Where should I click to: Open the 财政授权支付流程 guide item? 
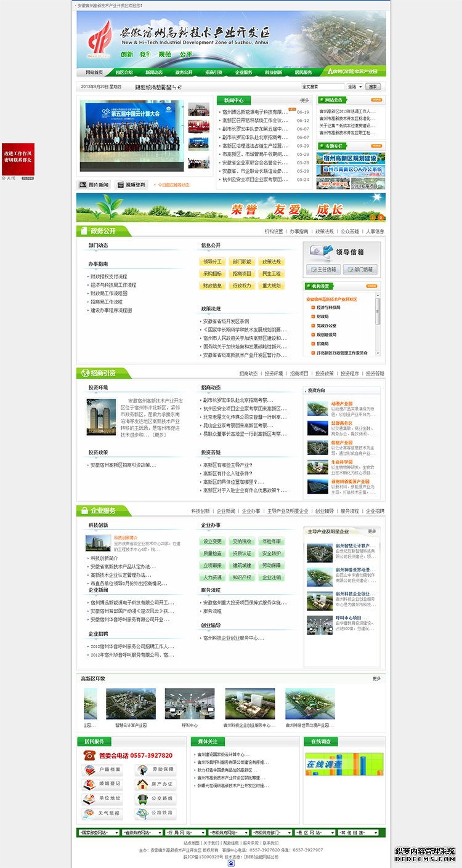(109, 276)
